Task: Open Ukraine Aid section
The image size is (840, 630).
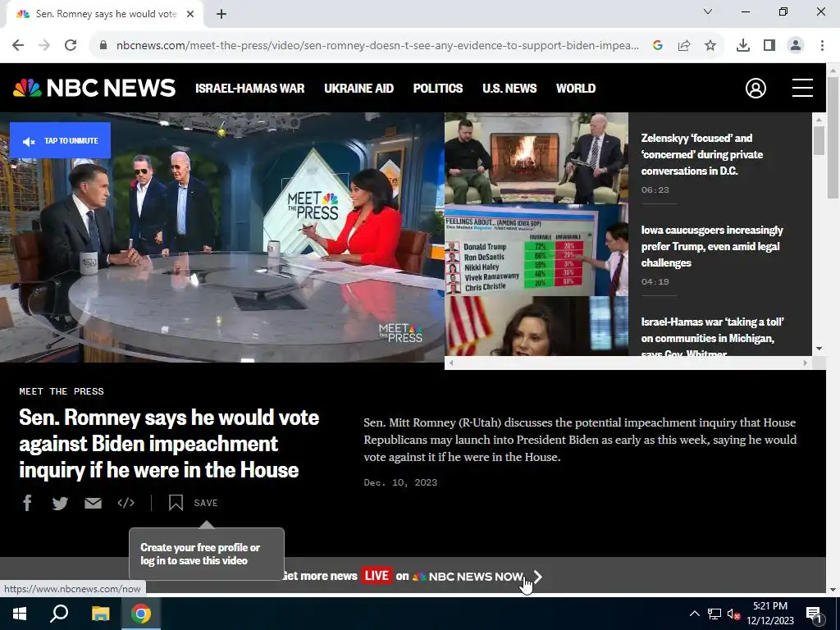Action: coord(359,89)
